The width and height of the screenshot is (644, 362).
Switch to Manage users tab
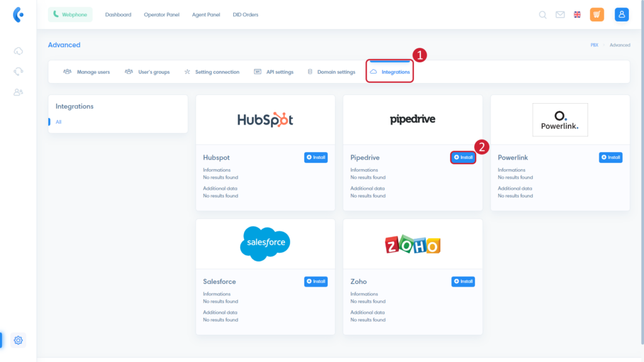click(87, 72)
